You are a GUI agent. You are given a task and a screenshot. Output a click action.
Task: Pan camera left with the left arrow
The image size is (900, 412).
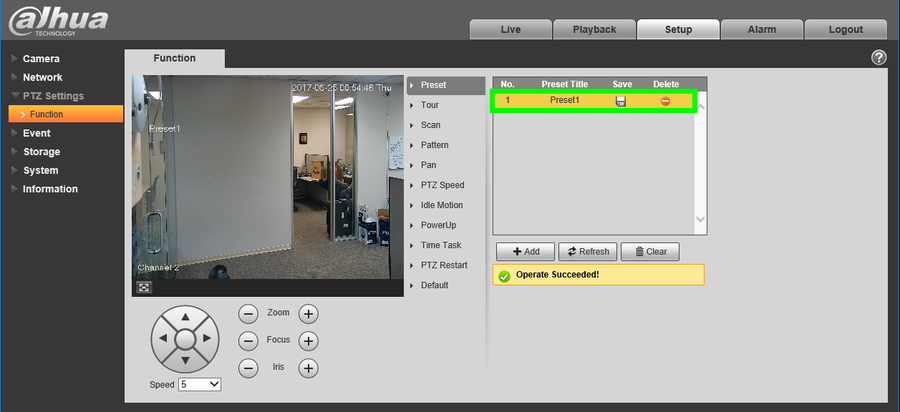tap(163, 339)
